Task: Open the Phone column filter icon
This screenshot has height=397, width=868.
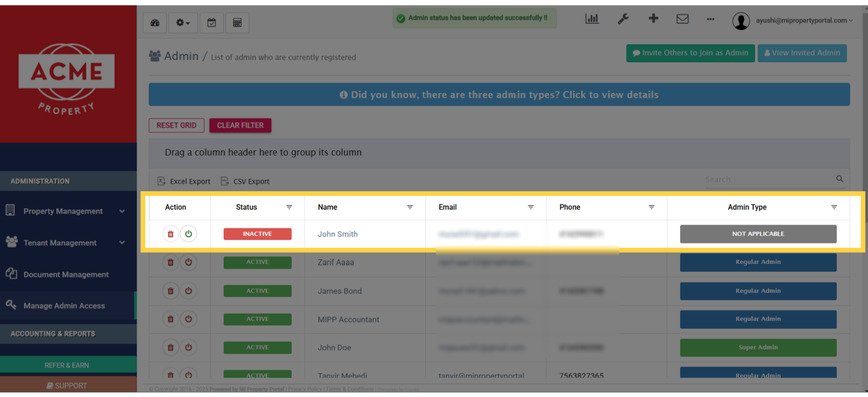Action: (651, 207)
